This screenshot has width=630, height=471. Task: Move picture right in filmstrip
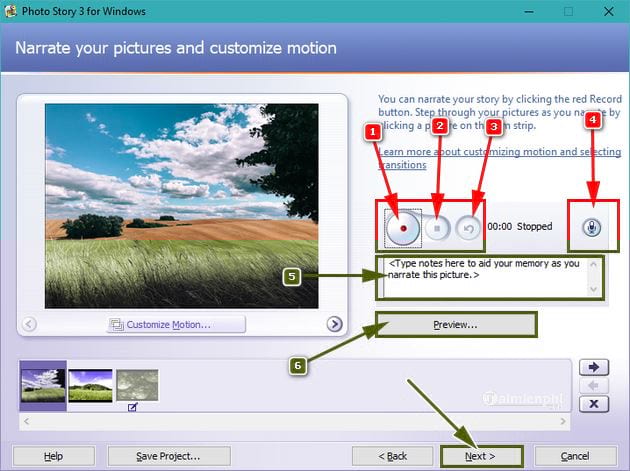[594, 367]
